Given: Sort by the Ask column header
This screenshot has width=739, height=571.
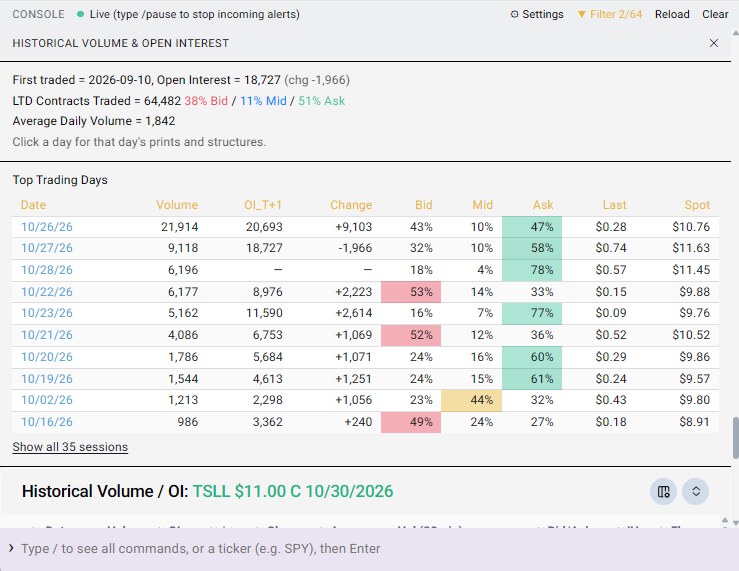Looking at the screenshot, I should [x=543, y=205].
